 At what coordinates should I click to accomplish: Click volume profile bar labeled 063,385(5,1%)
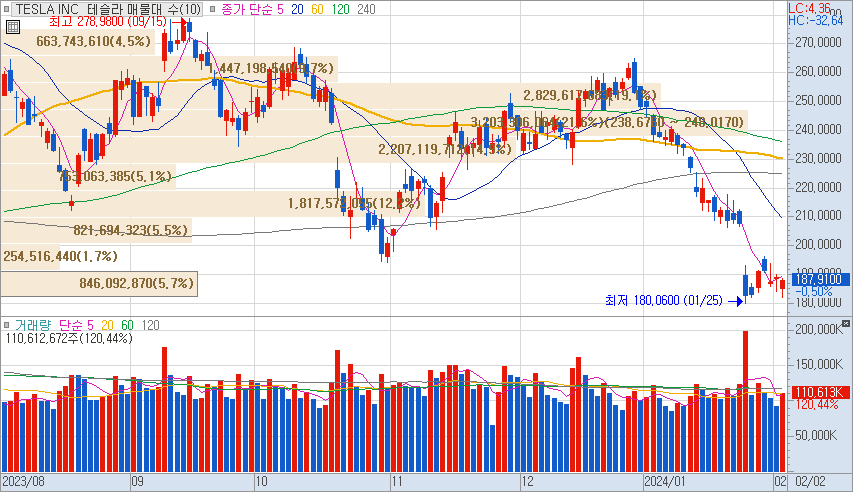(x=88, y=176)
